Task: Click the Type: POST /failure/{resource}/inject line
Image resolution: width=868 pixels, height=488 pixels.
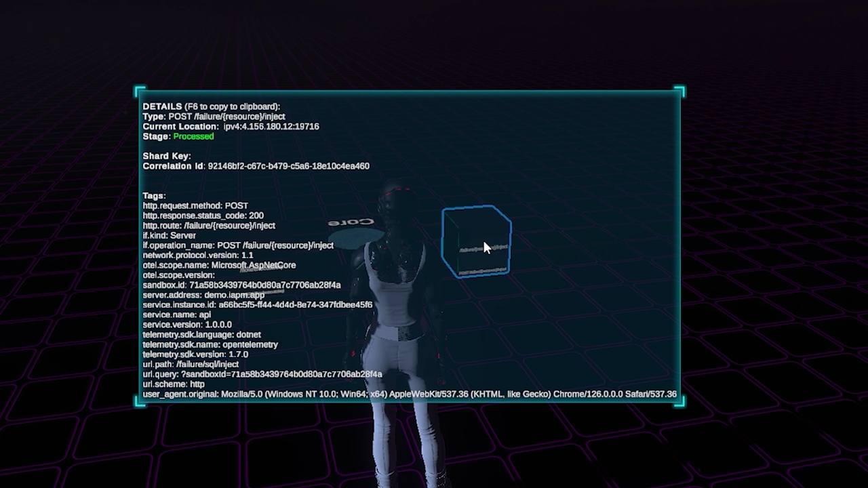Action: [x=214, y=117]
